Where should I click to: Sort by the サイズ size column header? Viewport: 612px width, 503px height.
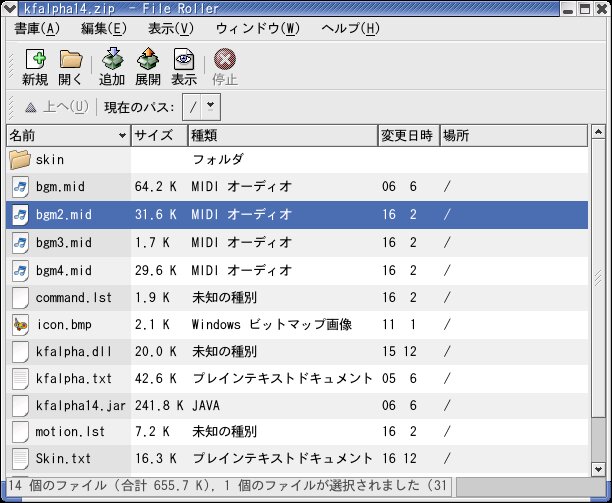[160, 136]
